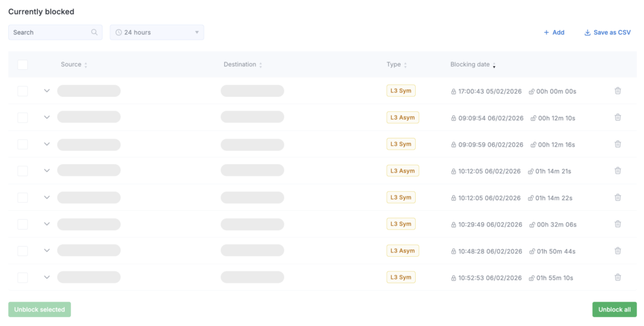Click the search magnifier icon

[94, 33]
